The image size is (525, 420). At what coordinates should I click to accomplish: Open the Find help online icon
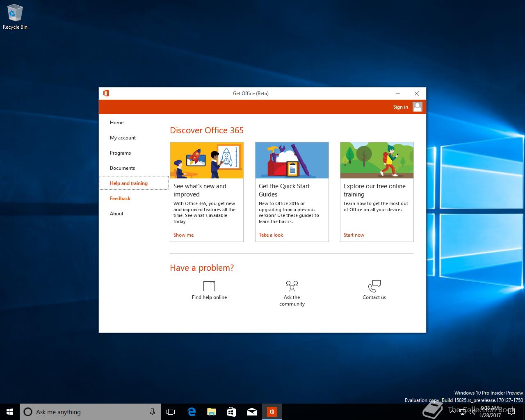point(209,286)
